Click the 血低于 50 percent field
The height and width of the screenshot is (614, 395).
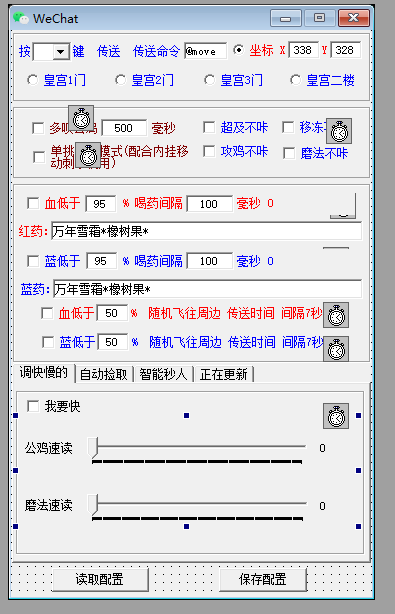click(x=112, y=313)
